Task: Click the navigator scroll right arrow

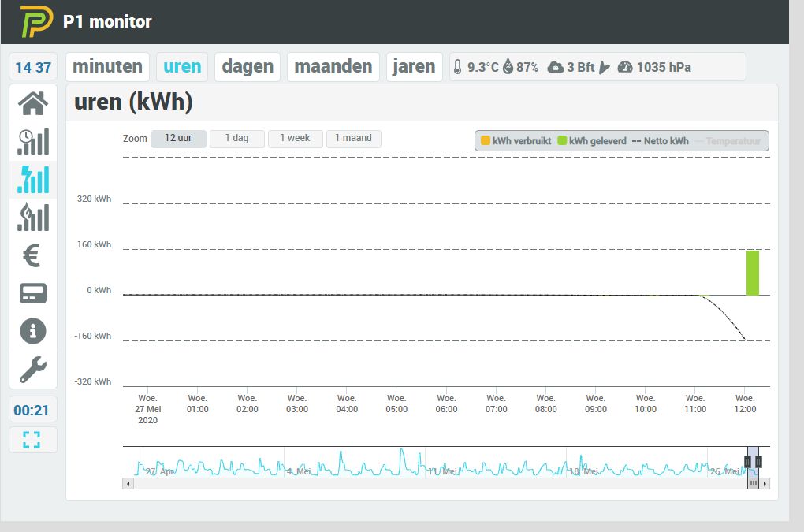Action: click(x=765, y=483)
